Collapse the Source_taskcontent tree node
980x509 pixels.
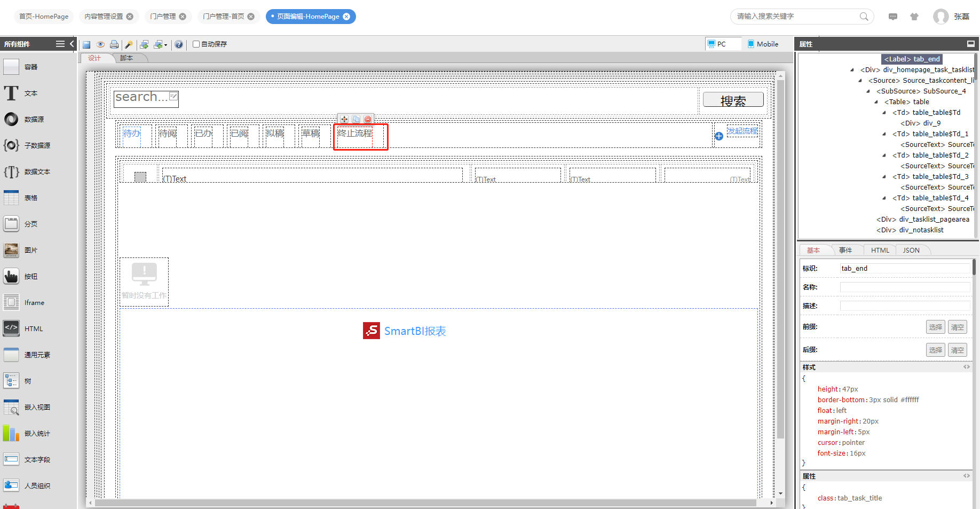pos(860,81)
